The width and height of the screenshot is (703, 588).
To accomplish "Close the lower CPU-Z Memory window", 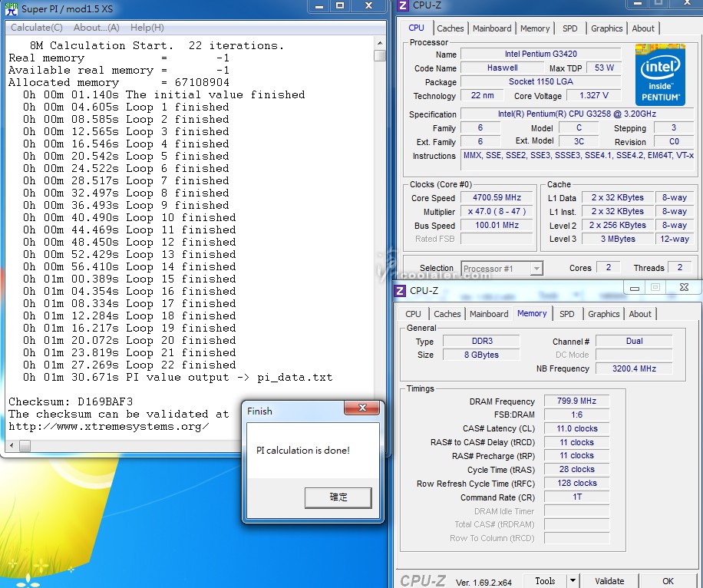I will pos(684,288).
